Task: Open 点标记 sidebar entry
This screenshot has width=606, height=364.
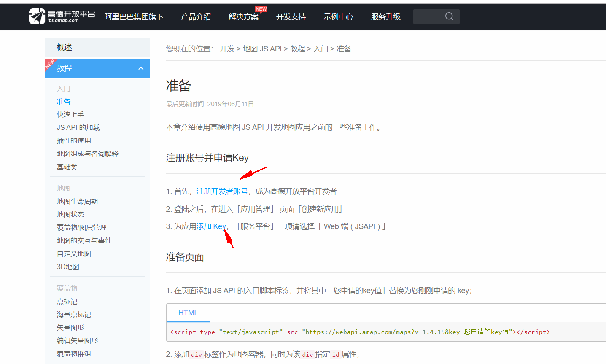Action: pyautogui.click(x=67, y=302)
